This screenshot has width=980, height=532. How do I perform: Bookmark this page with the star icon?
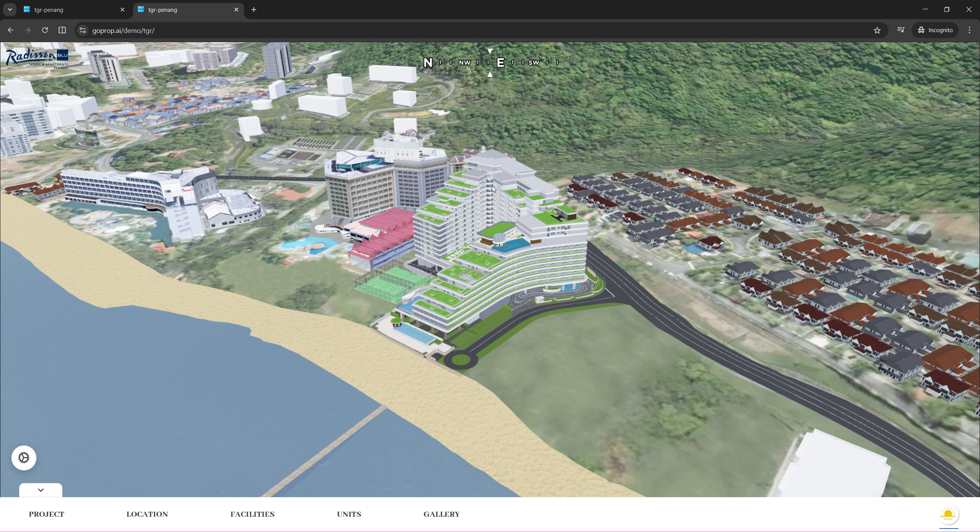point(877,30)
